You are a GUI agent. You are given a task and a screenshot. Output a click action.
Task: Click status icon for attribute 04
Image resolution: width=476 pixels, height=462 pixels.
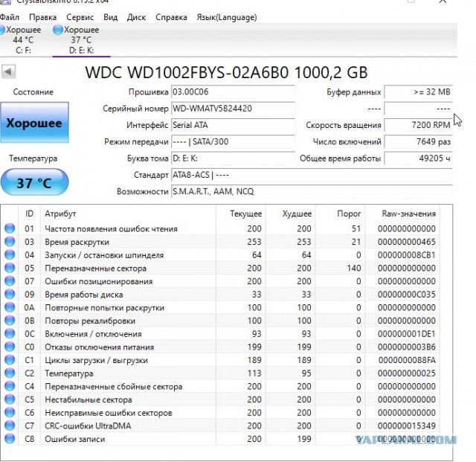pos(10,255)
